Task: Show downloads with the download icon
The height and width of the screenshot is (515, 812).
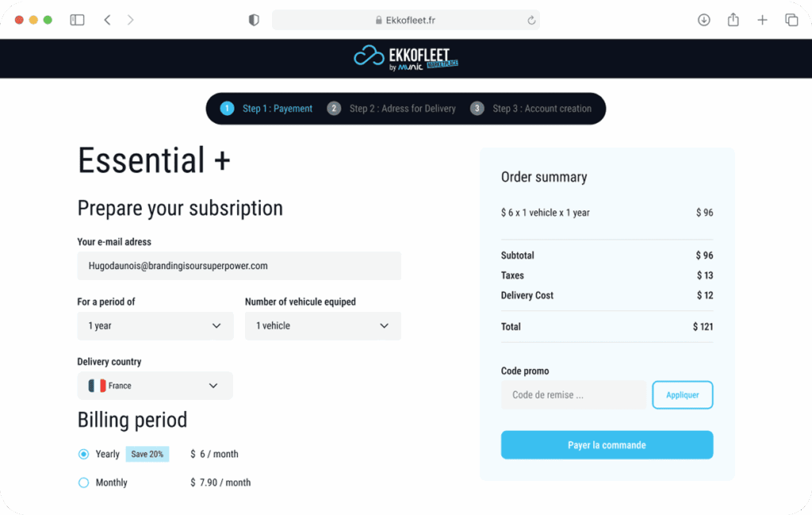Action: (704, 20)
